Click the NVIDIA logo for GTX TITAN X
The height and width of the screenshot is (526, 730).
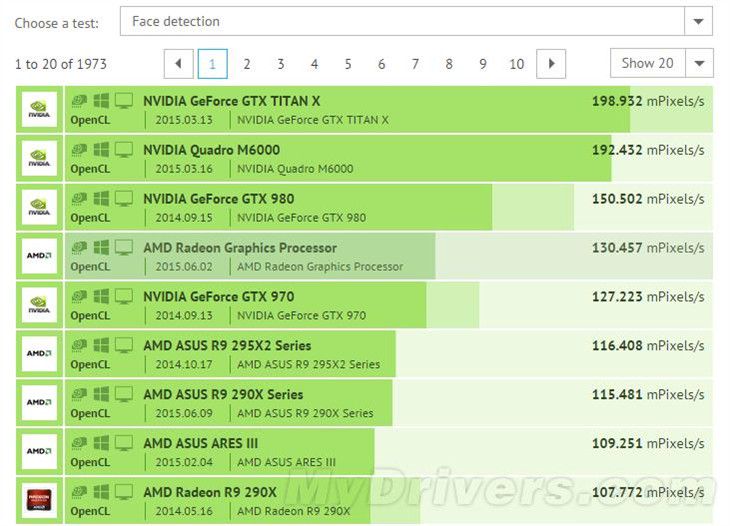tap(40, 109)
